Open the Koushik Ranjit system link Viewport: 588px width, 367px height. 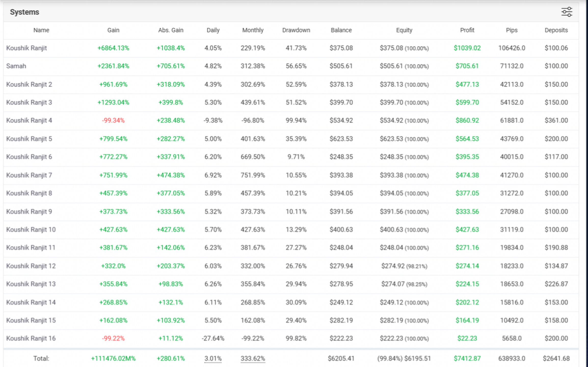[x=26, y=48]
